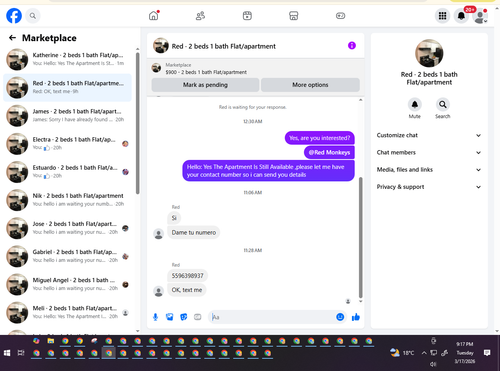Send a thumbs up like
Screen dimensions: 500x371
coord(356,317)
